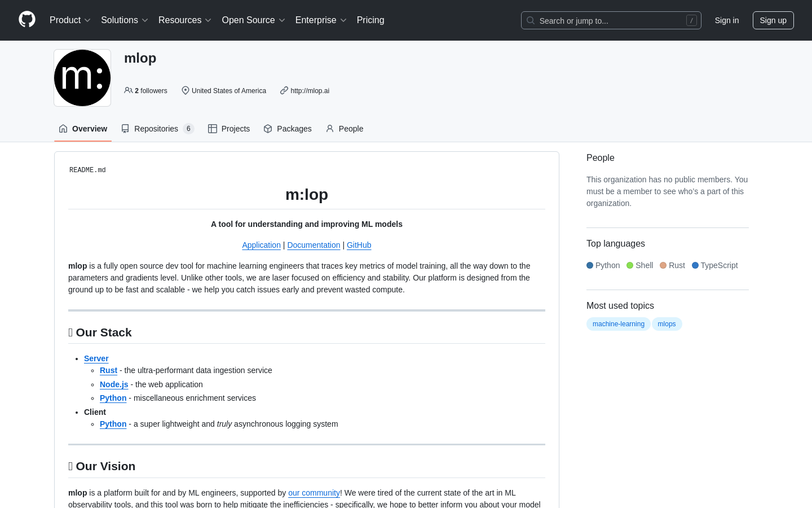
Task: Switch to the People tab
Action: point(345,129)
